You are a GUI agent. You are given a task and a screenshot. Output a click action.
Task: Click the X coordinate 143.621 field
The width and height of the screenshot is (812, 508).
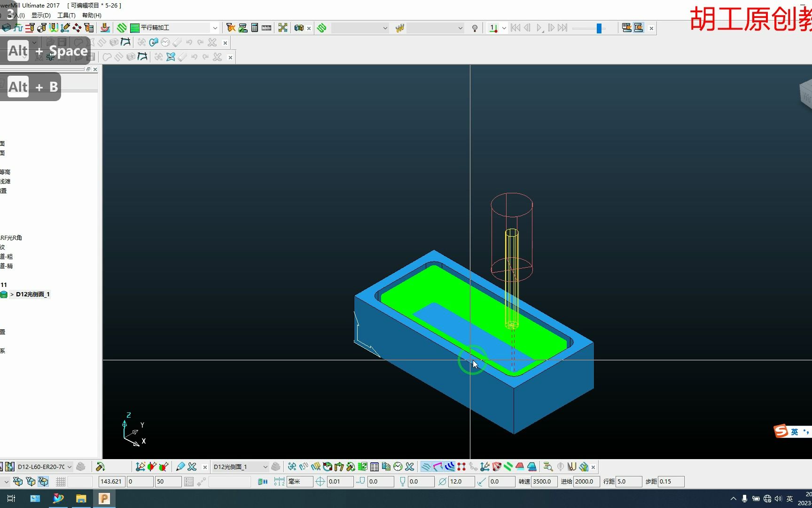point(112,482)
